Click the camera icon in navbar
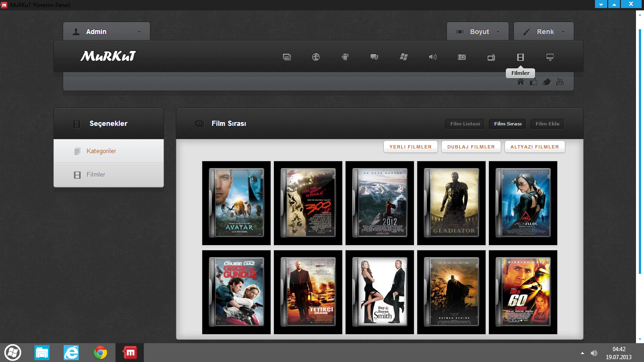Viewport: 644px width, 362px height. pyautogui.click(x=462, y=57)
